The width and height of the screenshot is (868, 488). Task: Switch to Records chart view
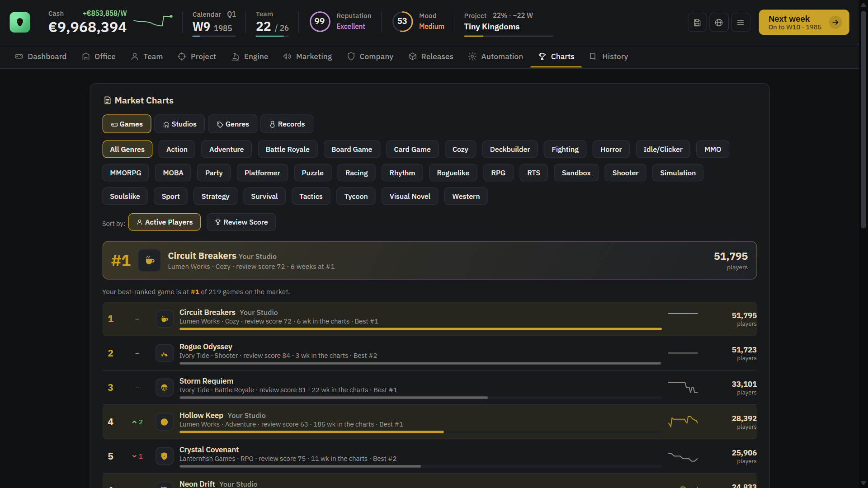coord(287,124)
